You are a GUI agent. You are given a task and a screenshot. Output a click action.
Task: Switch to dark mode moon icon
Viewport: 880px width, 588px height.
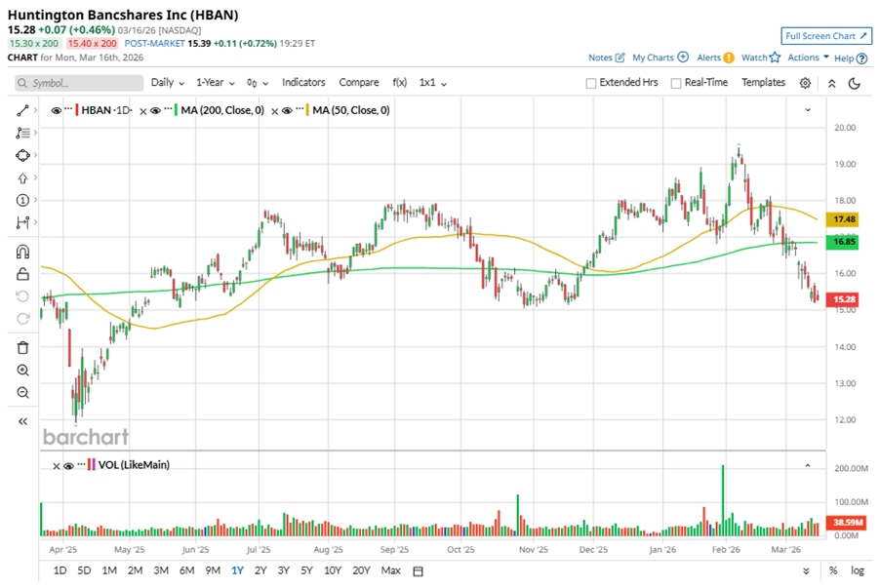pos(855,83)
